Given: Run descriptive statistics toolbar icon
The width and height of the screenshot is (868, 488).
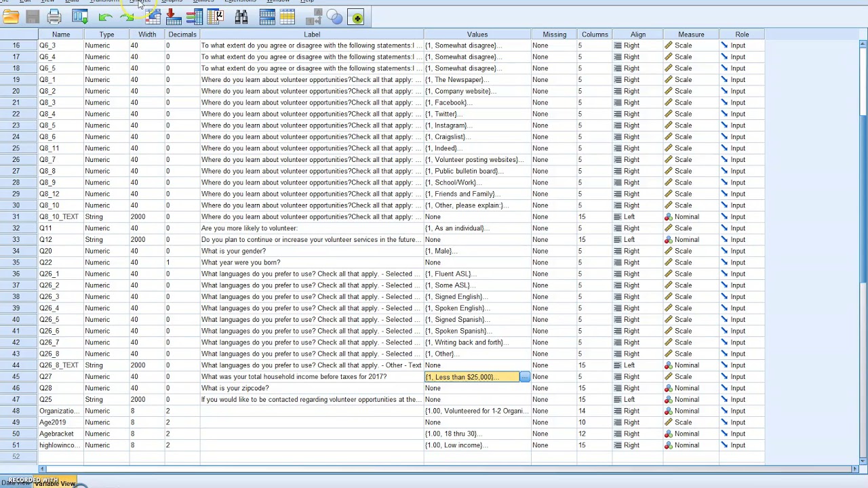Looking at the screenshot, I should tap(216, 17).
